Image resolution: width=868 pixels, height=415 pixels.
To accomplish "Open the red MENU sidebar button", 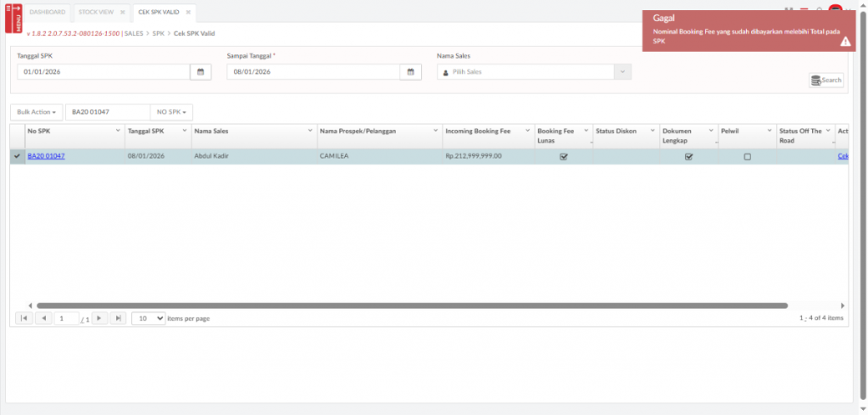I will [14, 17].
